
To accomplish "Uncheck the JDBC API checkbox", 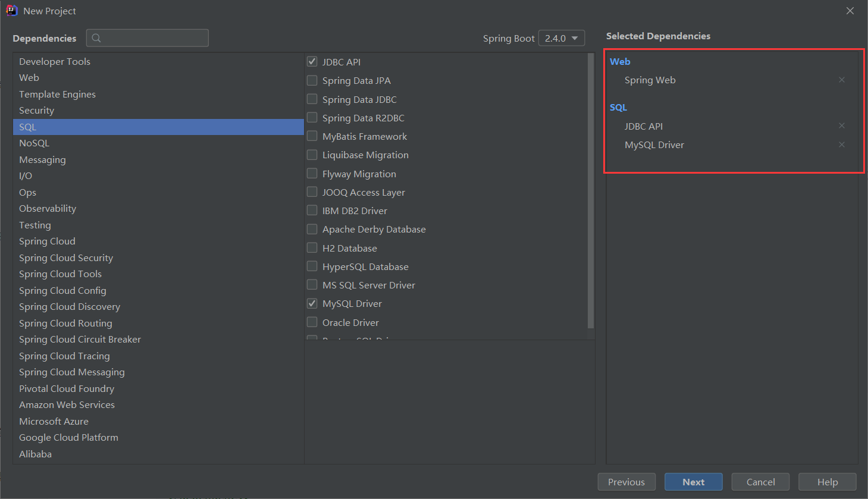I will click(x=312, y=61).
